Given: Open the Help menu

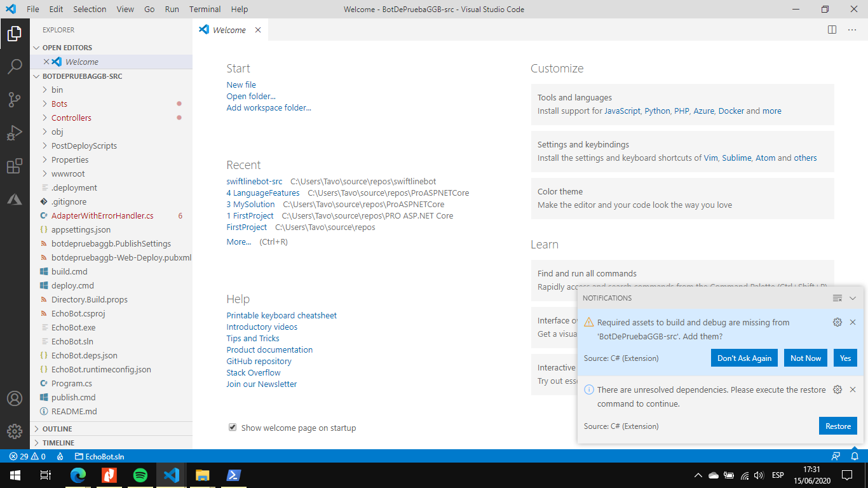Looking at the screenshot, I should [x=240, y=10].
